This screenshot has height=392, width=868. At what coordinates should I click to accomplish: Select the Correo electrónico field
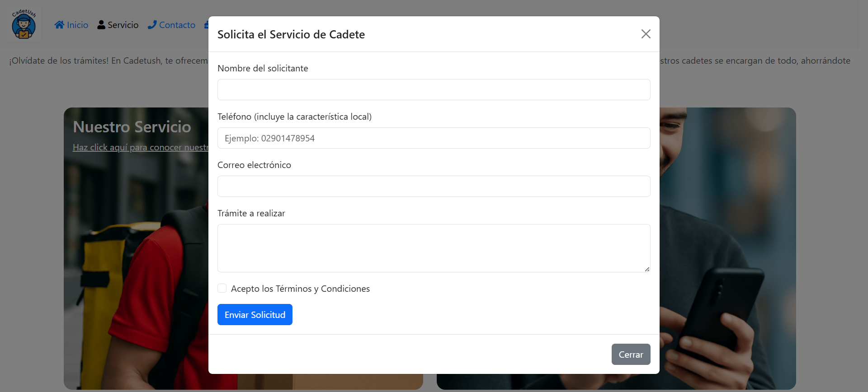click(434, 186)
